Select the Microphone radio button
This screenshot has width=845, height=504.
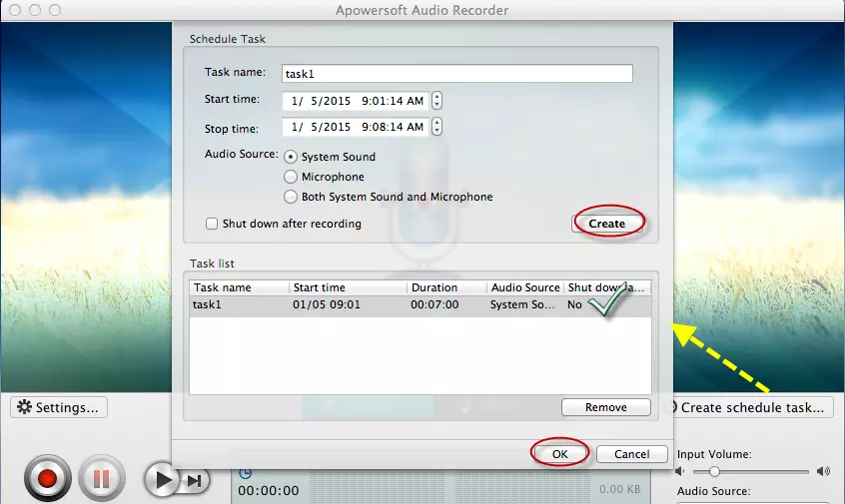[x=291, y=177]
